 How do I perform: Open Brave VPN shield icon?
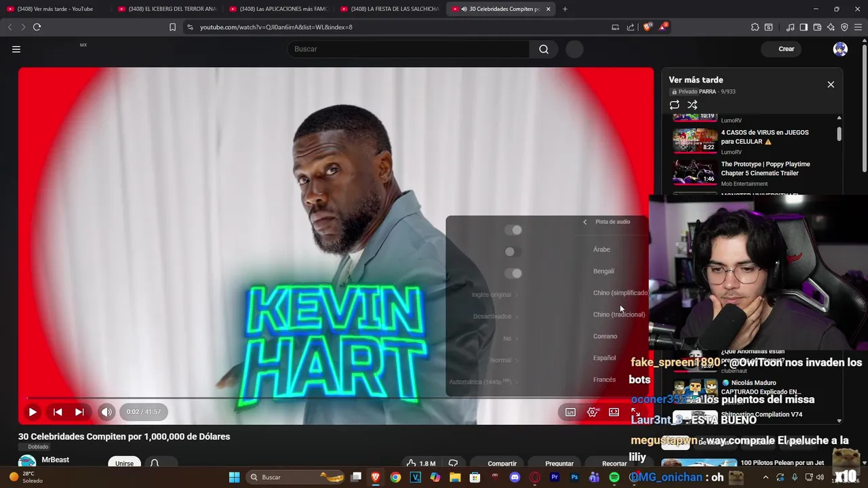click(844, 27)
